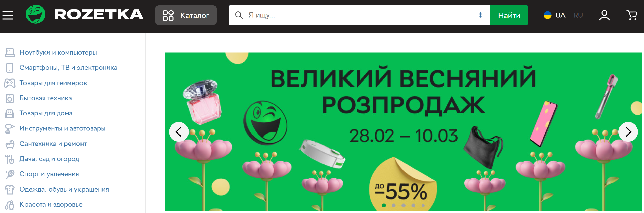
Task: Select the third banner carousel dot
Action: [404, 205]
